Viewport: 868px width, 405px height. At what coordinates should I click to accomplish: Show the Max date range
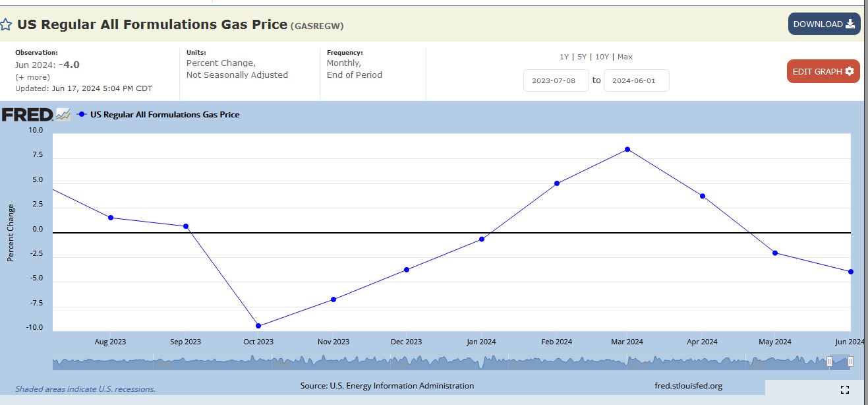625,57
